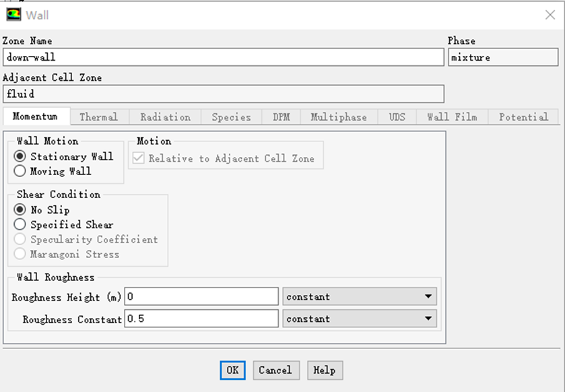Open the Multiphase tab
The width and height of the screenshot is (565, 392).
pyautogui.click(x=338, y=117)
